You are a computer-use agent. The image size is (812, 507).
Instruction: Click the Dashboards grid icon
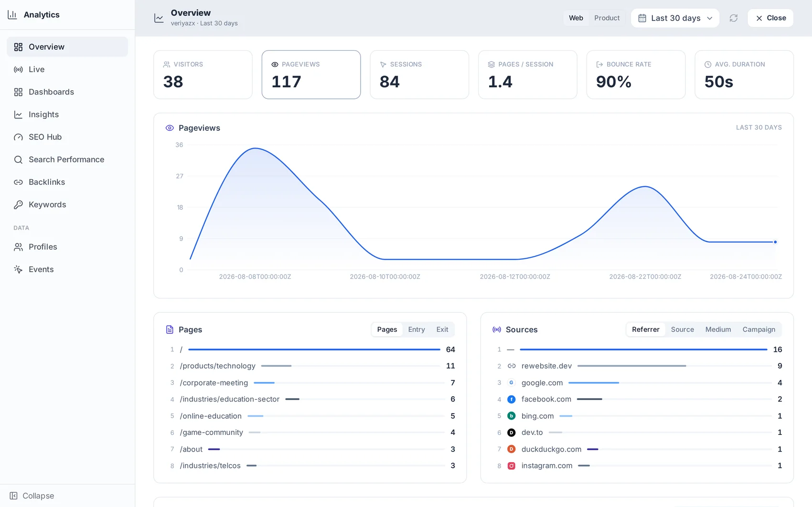(x=18, y=92)
